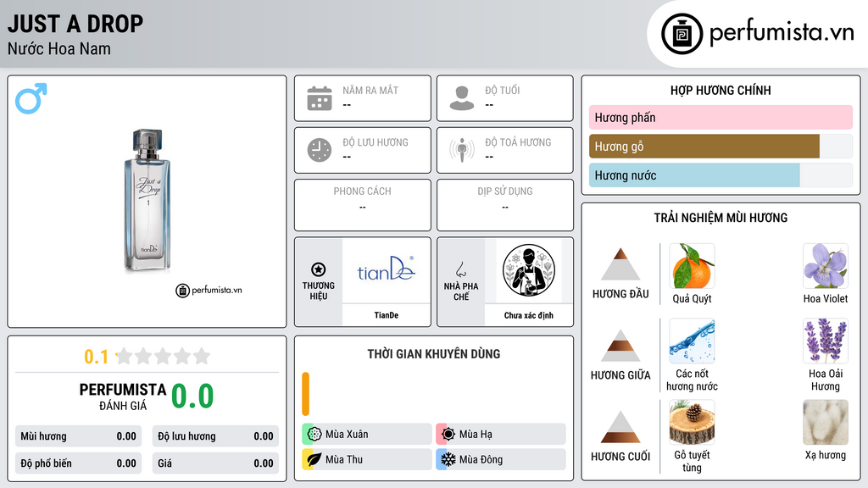Open the Các nốt hương nước image
The height and width of the screenshot is (488, 868).
point(692,341)
